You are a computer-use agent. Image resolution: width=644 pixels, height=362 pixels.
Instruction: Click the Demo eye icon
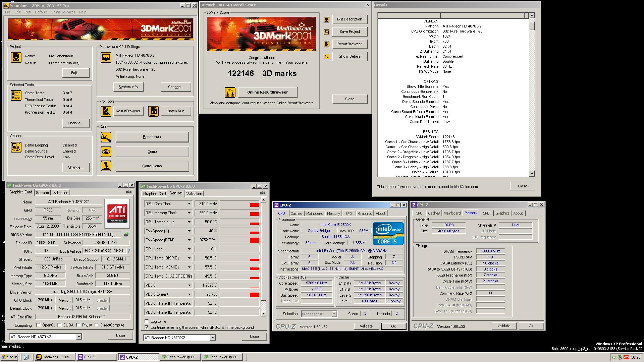(x=106, y=152)
